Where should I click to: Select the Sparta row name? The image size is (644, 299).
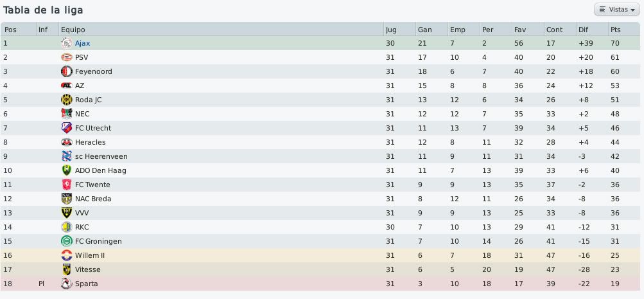86,284
